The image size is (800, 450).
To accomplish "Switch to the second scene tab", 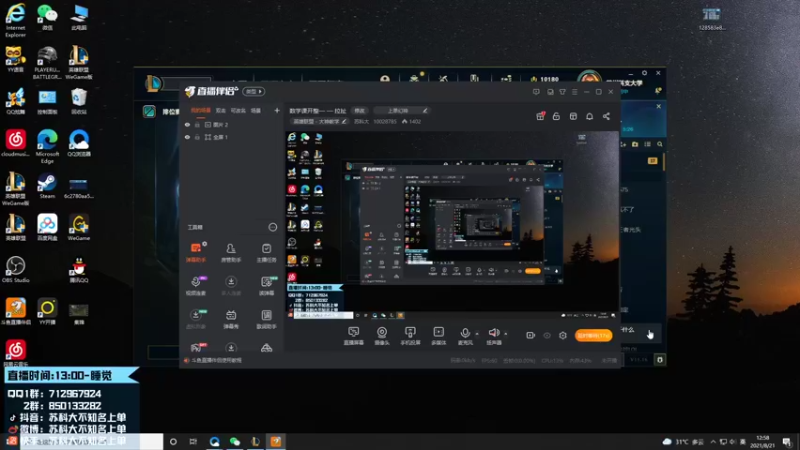I will (x=220, y=110).
